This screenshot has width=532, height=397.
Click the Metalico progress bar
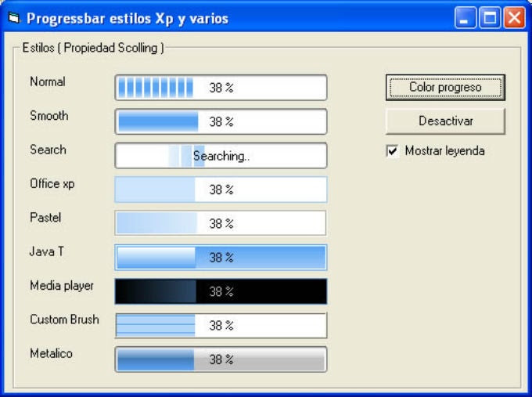pos(221,359)
